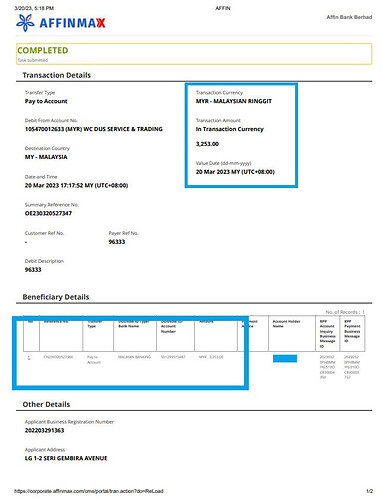
Task: Click the RPP Payment Business Message ID header
Action: click(352, 331)
